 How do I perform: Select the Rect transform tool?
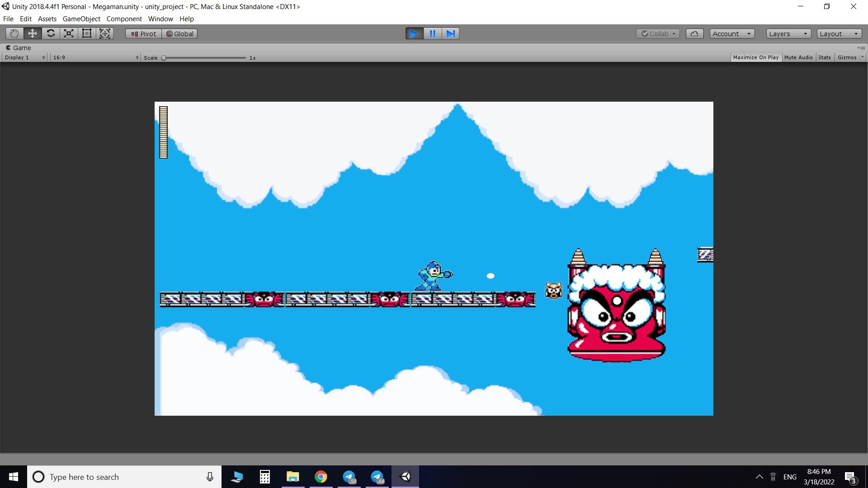click(87, 33)
